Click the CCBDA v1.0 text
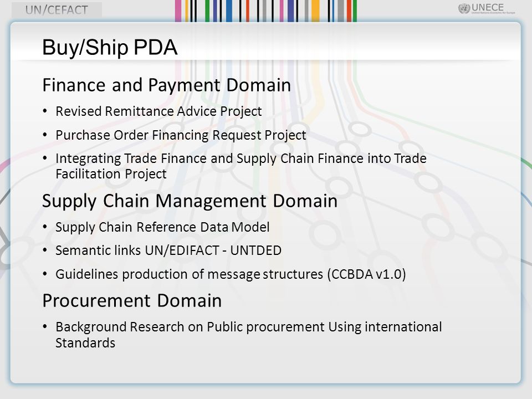This screenshot has width=532, height=399. pos(367,274)
